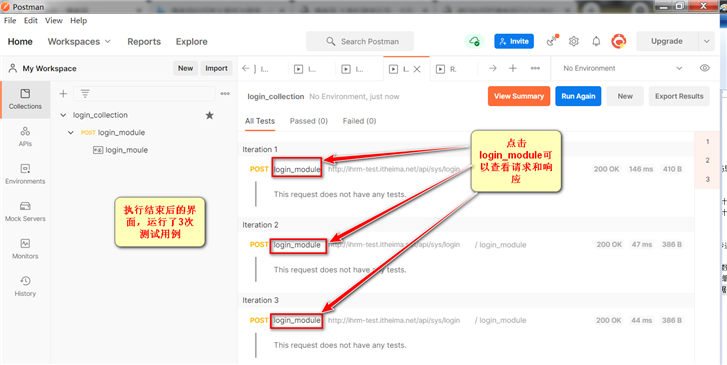Open the Collections sidebar panel

25,99
